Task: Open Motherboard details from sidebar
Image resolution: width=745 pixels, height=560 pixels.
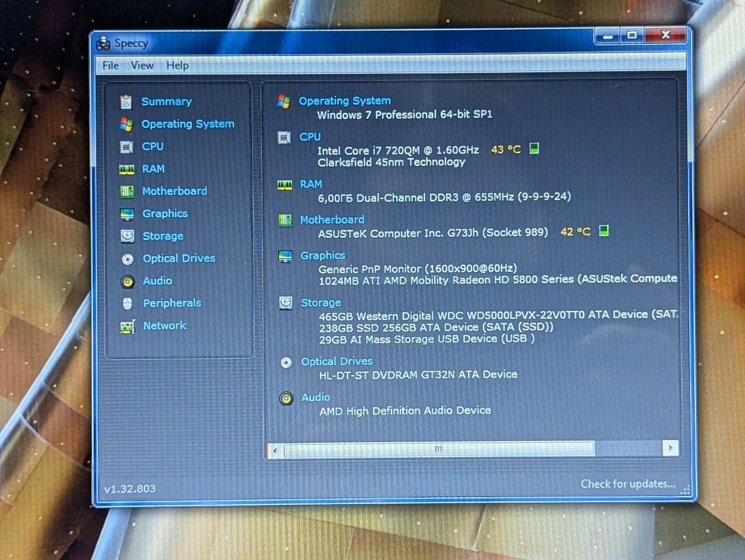Action: point(175,191)
